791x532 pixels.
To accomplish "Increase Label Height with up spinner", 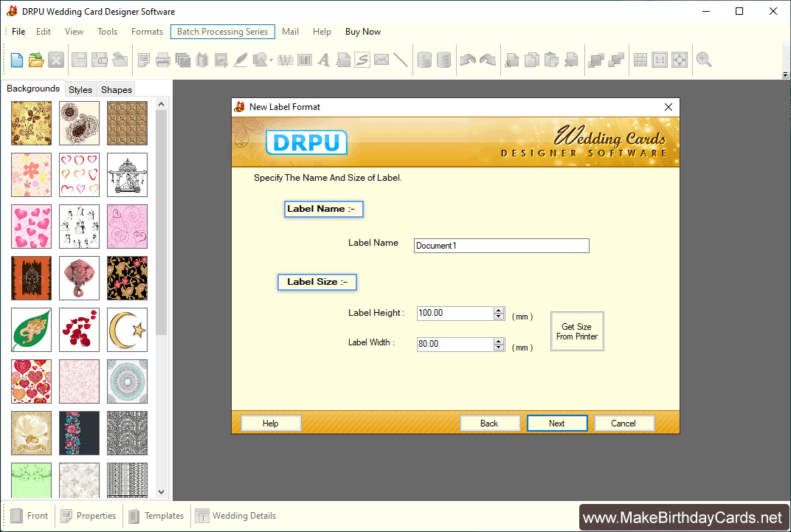I will tap(499, 310).
